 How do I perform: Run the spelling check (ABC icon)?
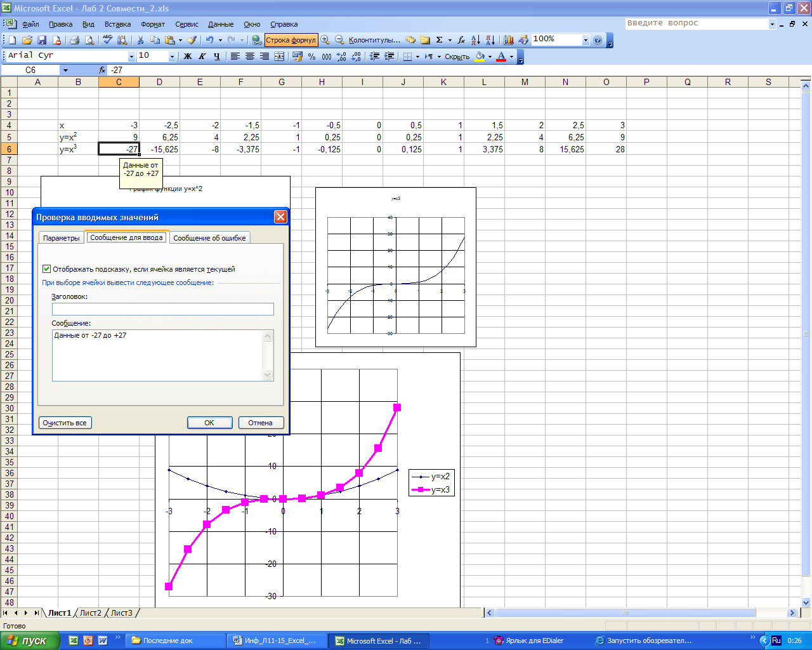(x=107, y=40)
